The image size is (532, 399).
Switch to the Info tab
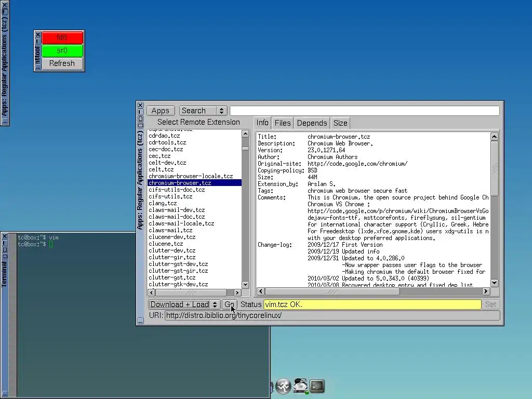click(x=262, y=123)
